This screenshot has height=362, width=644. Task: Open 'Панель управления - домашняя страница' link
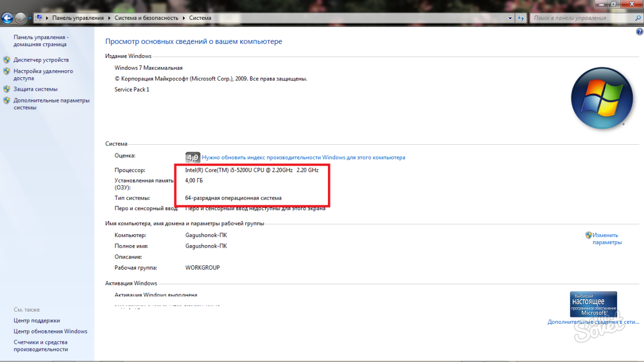[41, 41]
